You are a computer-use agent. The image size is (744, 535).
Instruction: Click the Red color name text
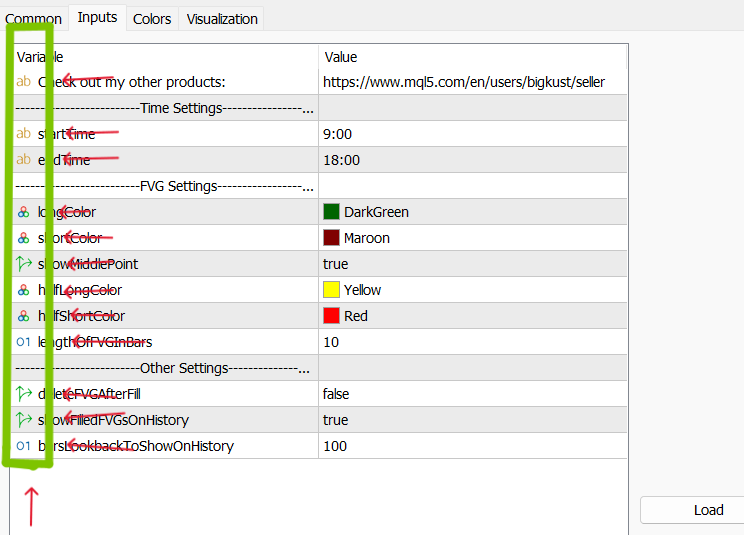[356, 316]
